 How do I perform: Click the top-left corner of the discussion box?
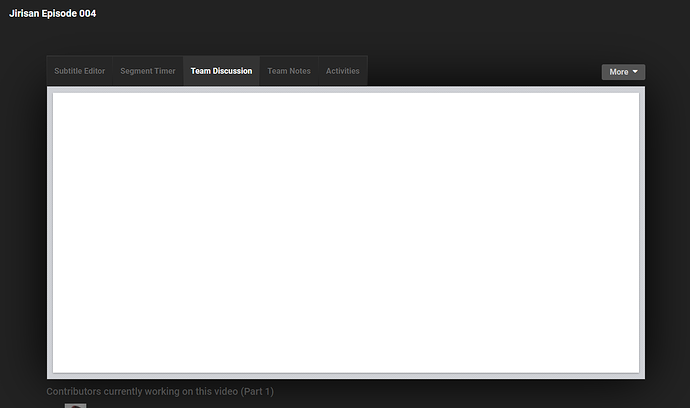click(56, 96)
